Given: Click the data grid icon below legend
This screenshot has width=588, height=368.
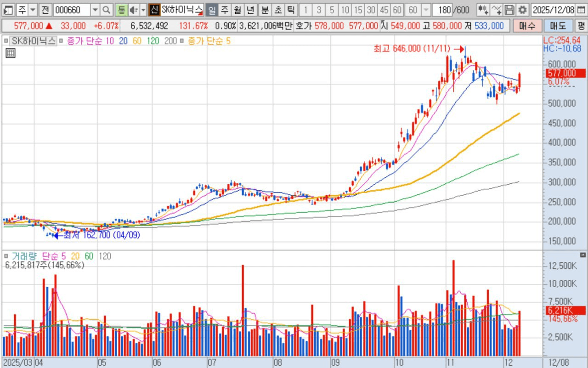Looking at the screenshot, I should (10, 53).
